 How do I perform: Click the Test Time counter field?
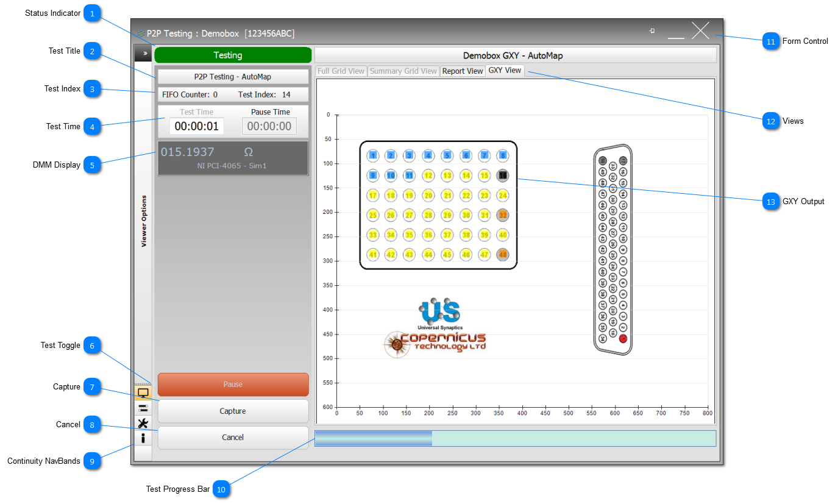pyautogui.click(x=197, y=126)
